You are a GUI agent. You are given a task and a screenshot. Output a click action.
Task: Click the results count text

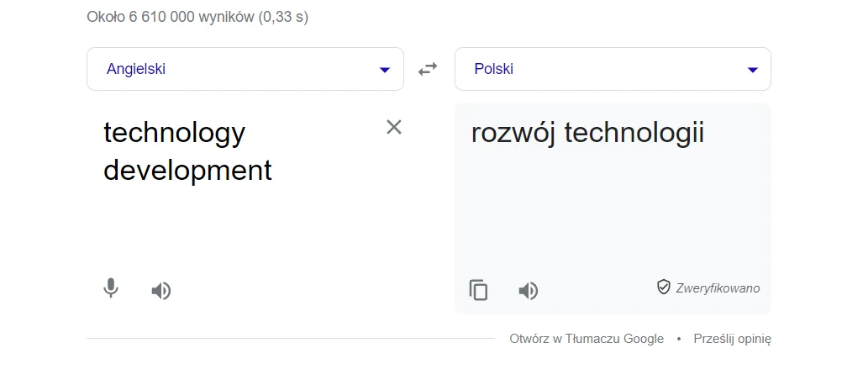pos(197,17)
